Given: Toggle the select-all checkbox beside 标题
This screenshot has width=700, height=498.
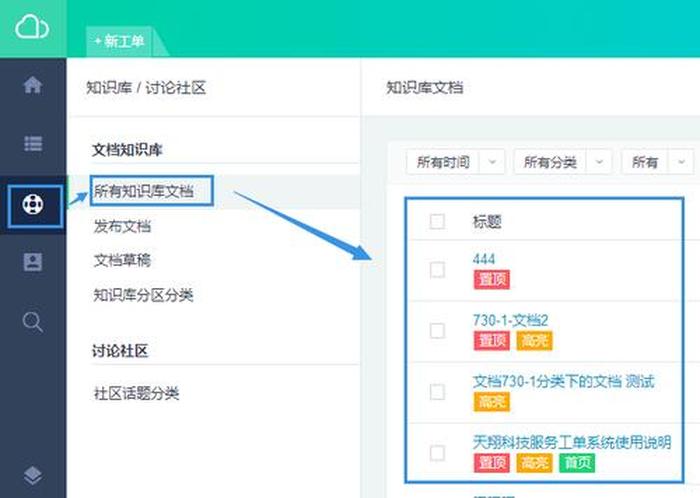Looking at the screenshot, I should 437,221.
